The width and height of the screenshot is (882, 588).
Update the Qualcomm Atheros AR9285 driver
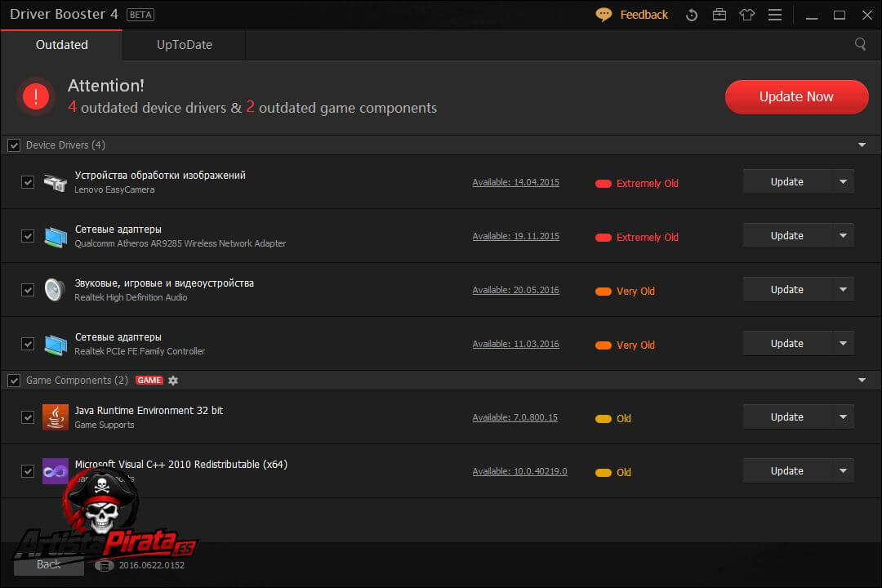787,236
